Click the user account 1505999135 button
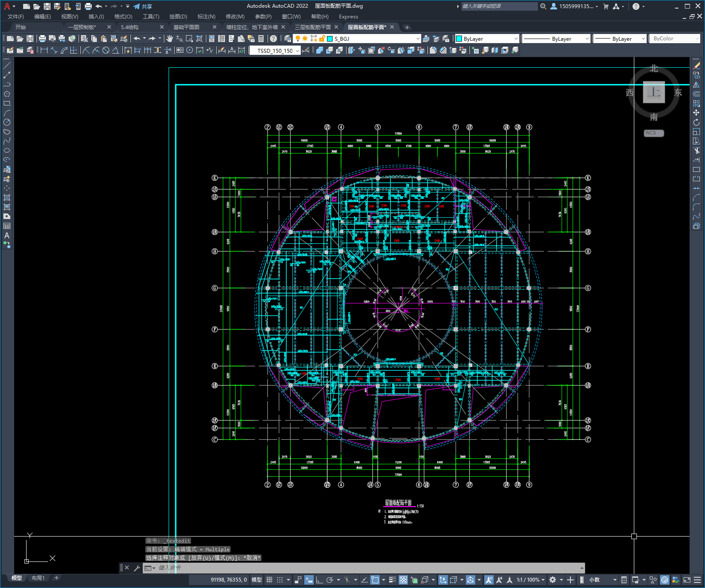The width and height of the screenshot is (705, 588). (574, 6)
